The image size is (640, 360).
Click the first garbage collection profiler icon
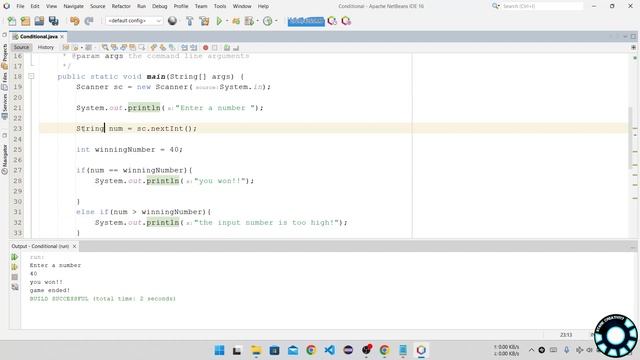[332, 21]
